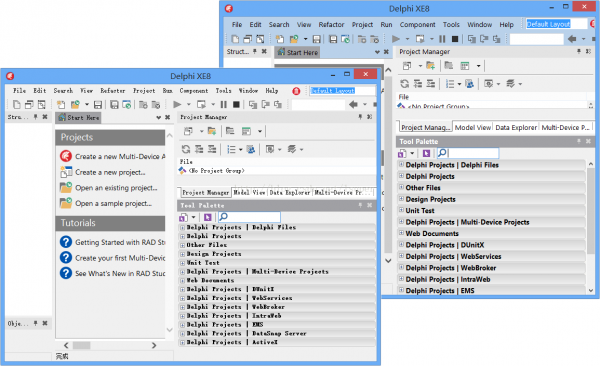Viewport: 600px width, 366px height.
Task: Pin the Tool Palette panel in front window
Action: [360, 205]
